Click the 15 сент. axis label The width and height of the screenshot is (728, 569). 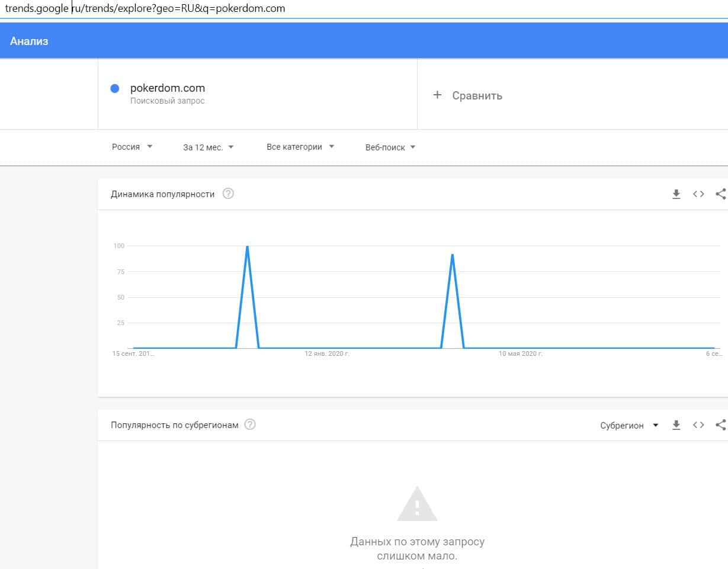click(x=133, y=353)
